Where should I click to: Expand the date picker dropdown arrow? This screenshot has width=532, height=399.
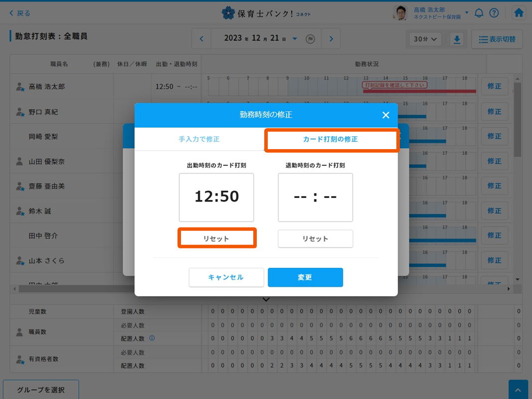point(295,39)
